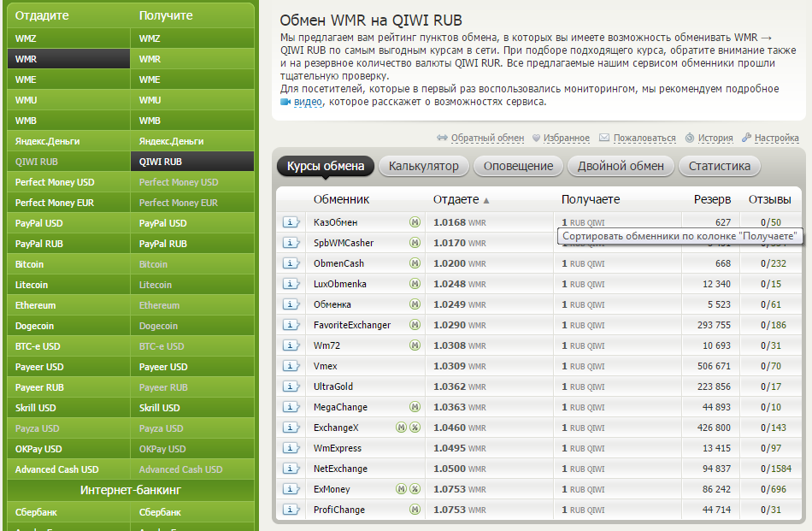
Task: Sort the list by the Отзывы column header
Action: 769,199
